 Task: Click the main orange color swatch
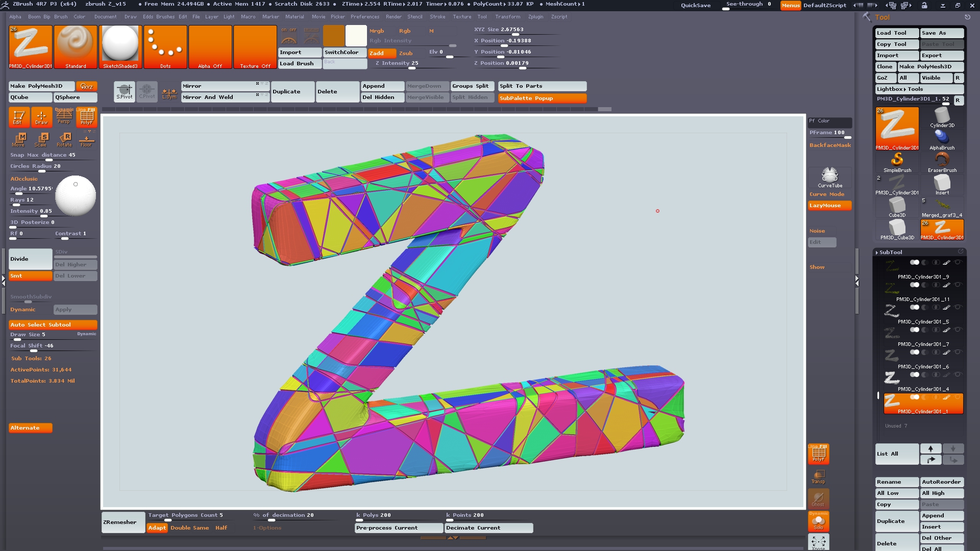coord(333,36)
